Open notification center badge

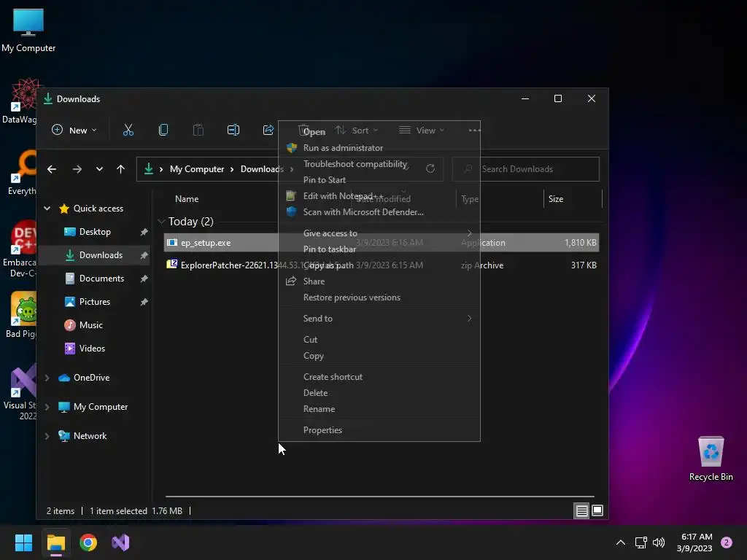pyautogui.click(x=727, y=542)
